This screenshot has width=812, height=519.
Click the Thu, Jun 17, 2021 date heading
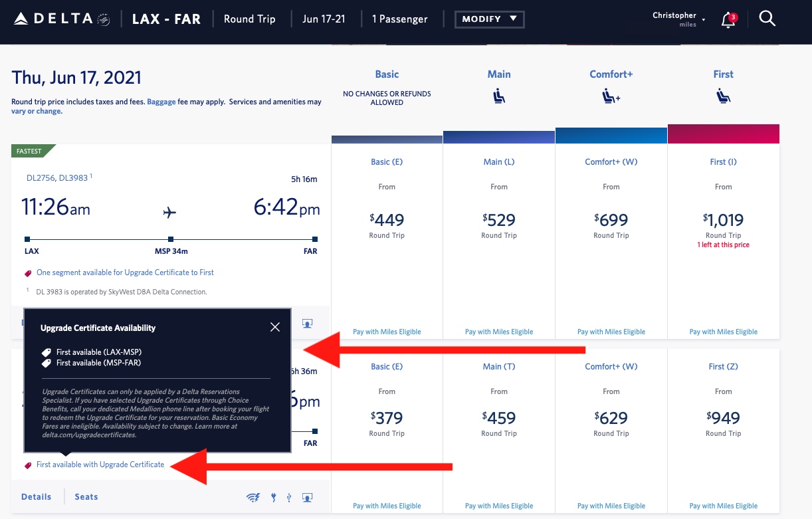click(x=76, y=78)
